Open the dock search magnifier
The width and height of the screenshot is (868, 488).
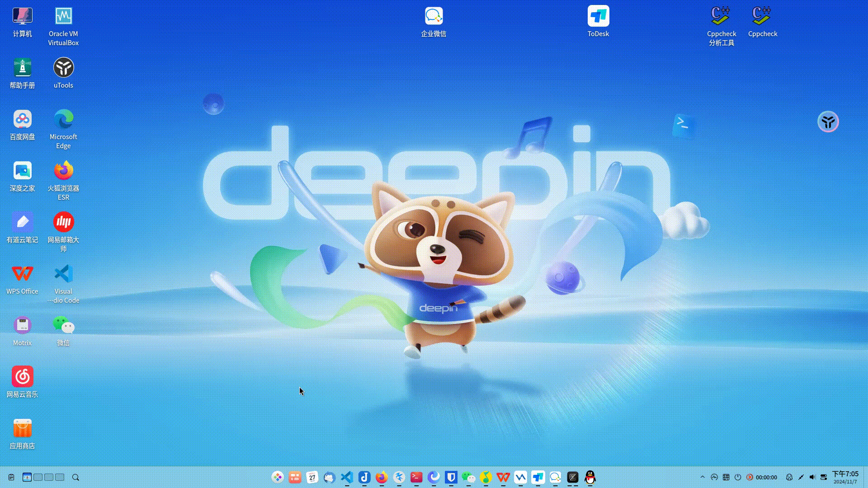click(x=75, y=477)
